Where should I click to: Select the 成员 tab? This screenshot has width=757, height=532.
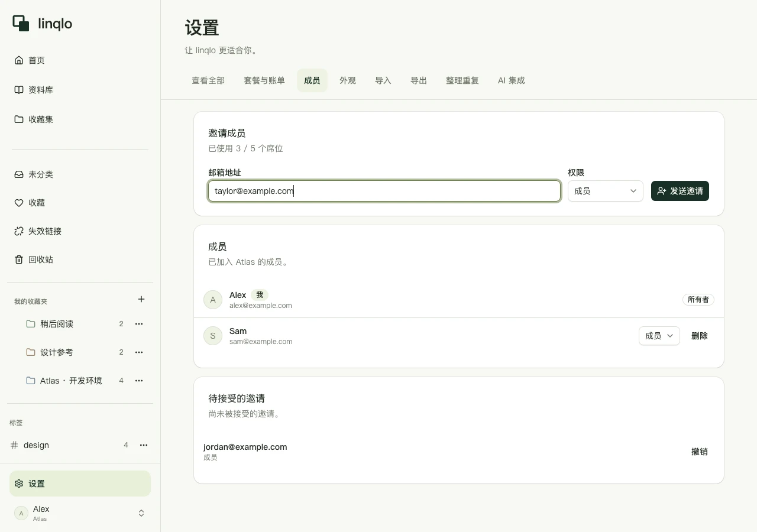[x=312, y=80]
